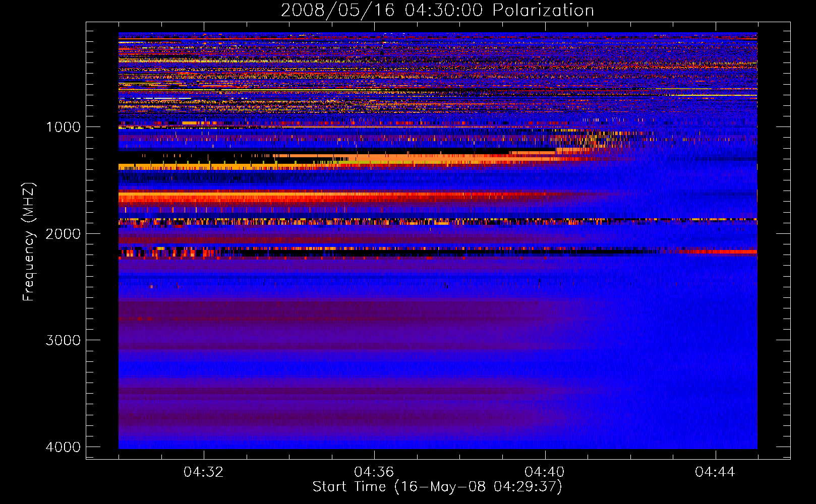
Task: Click the 04:36 time tick label
Action: point(374,472)
